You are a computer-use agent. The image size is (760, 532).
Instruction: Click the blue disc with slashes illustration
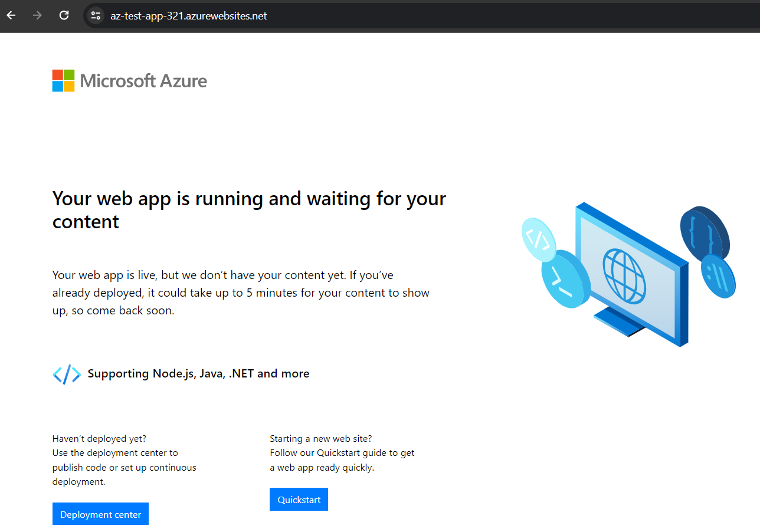tap(718, 276)
